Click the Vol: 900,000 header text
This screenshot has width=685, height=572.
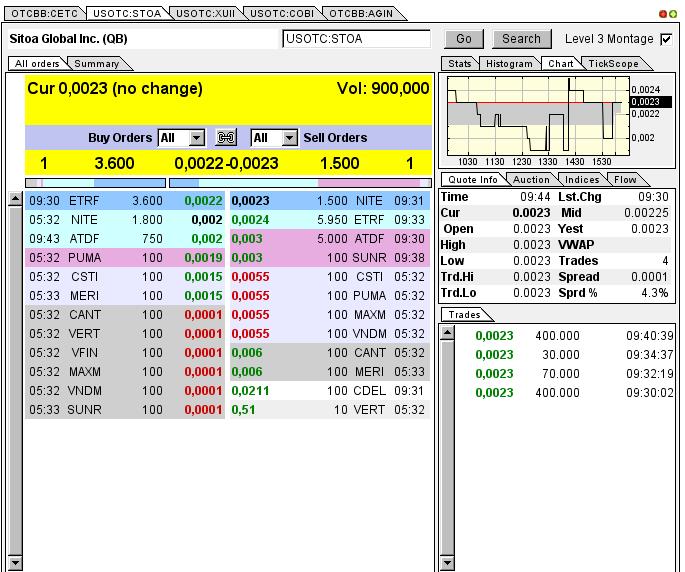click(x=383, y=89)
